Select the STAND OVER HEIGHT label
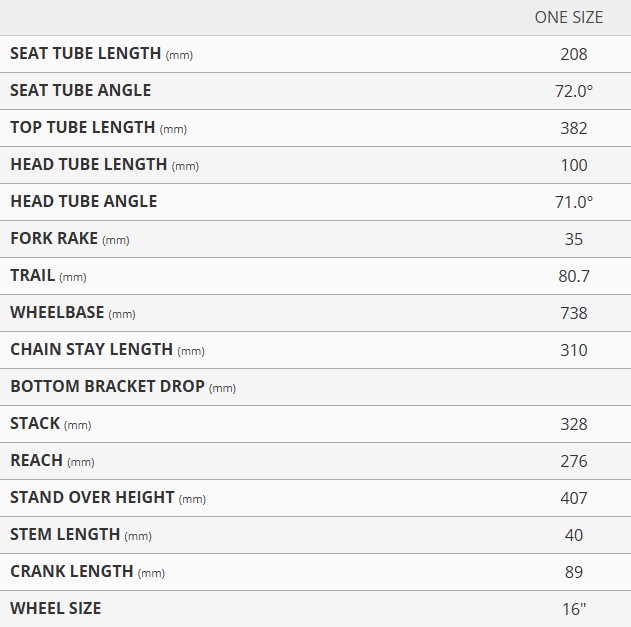The height and width of the screenshot is (627, 631). click(x=107, y=498)
